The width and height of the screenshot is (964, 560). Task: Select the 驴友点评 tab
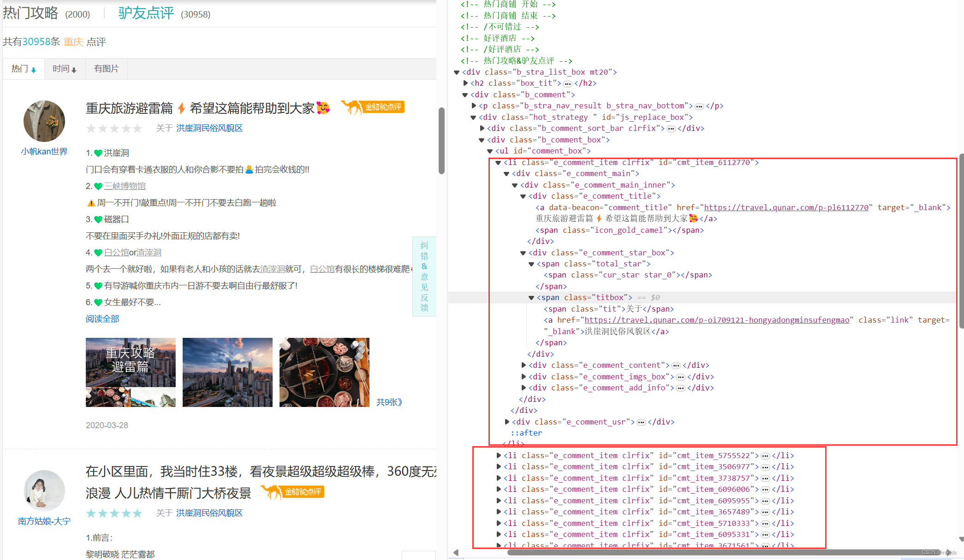146,13
